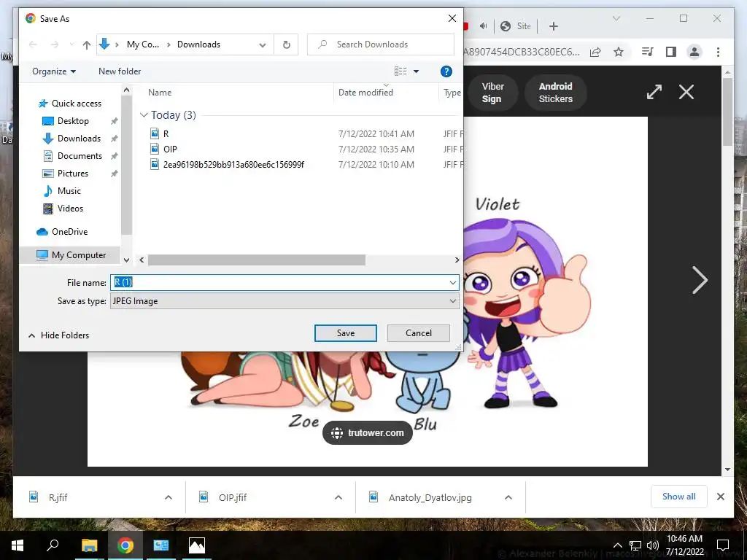747x560 pixels.
Task: Change the file list view icon
Action: (400, 71)
